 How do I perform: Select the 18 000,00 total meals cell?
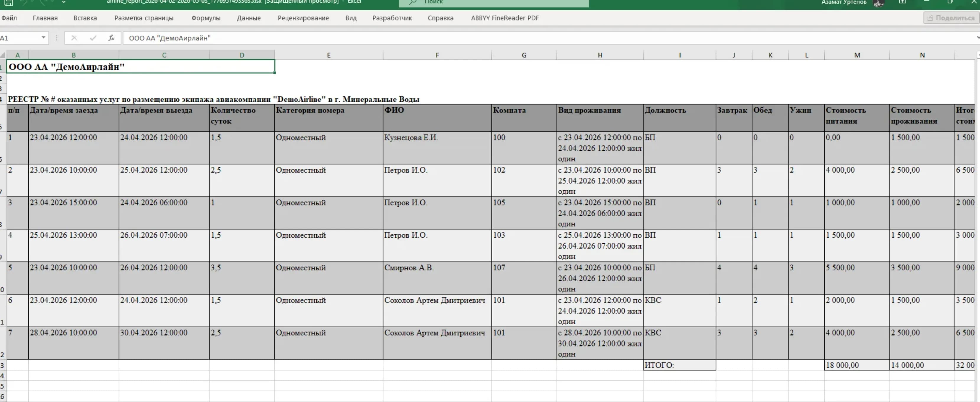pos(857,365)
